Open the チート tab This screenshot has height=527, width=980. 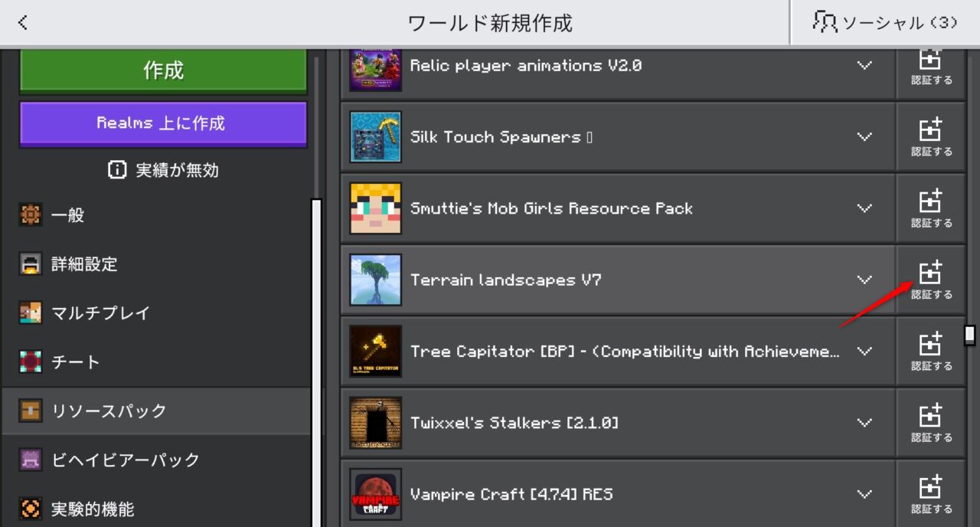[x=156, y=362]
